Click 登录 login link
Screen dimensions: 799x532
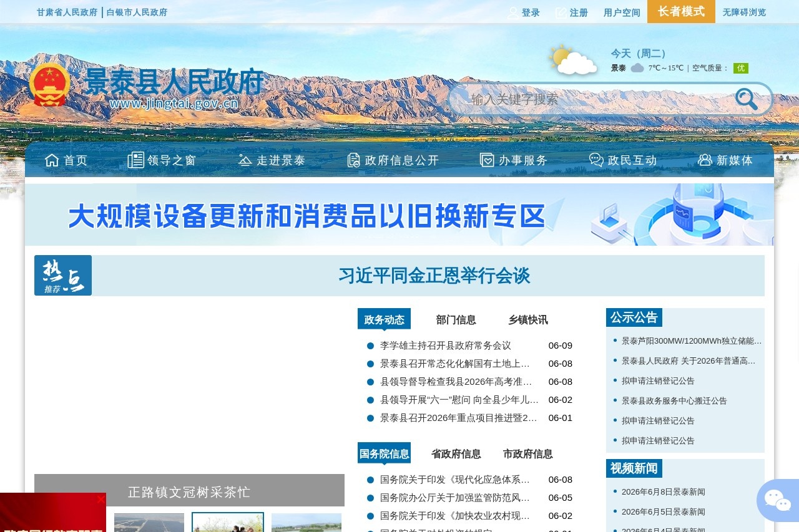click(x=531, y=12)
